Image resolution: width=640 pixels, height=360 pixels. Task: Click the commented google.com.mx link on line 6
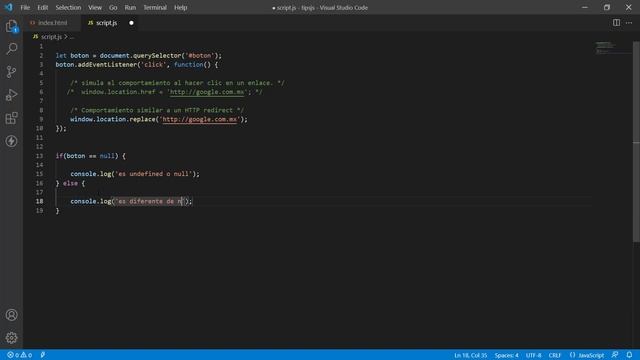[207, 92]
